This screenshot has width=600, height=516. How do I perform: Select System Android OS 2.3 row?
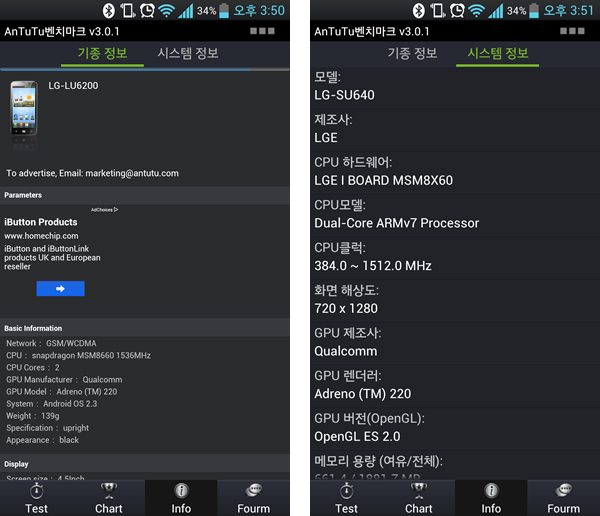click(52, 404)
